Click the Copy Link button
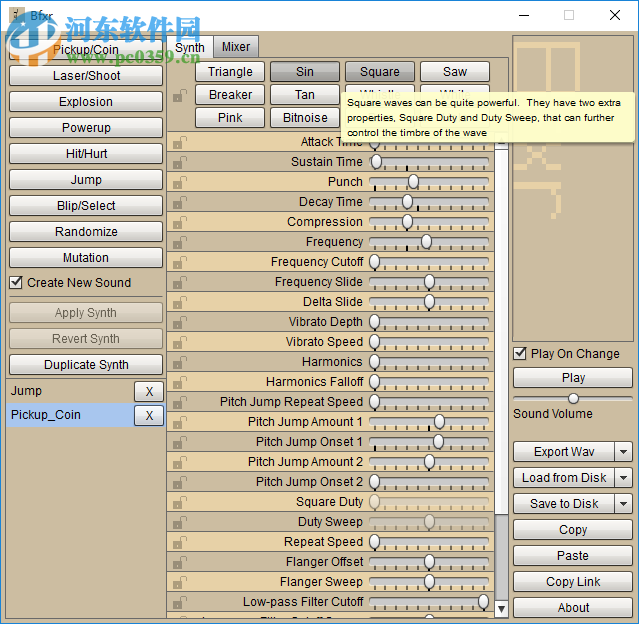 [573, 582]
